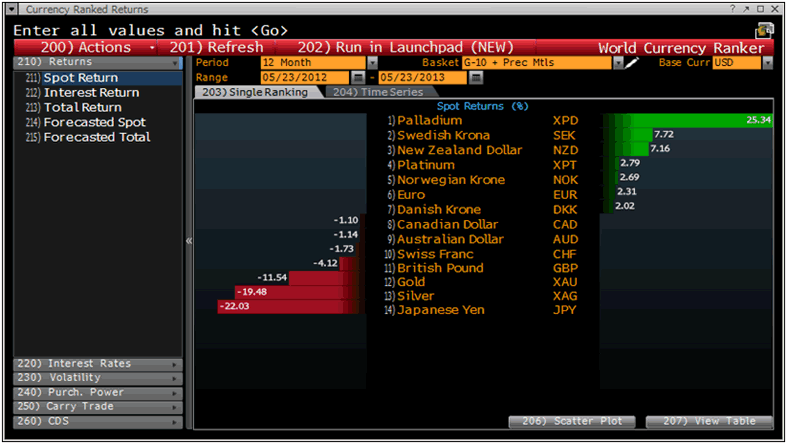Click the Palladium 25.34 green bar
The height and width of the screenshot is (444, 787).
[688, 120]
